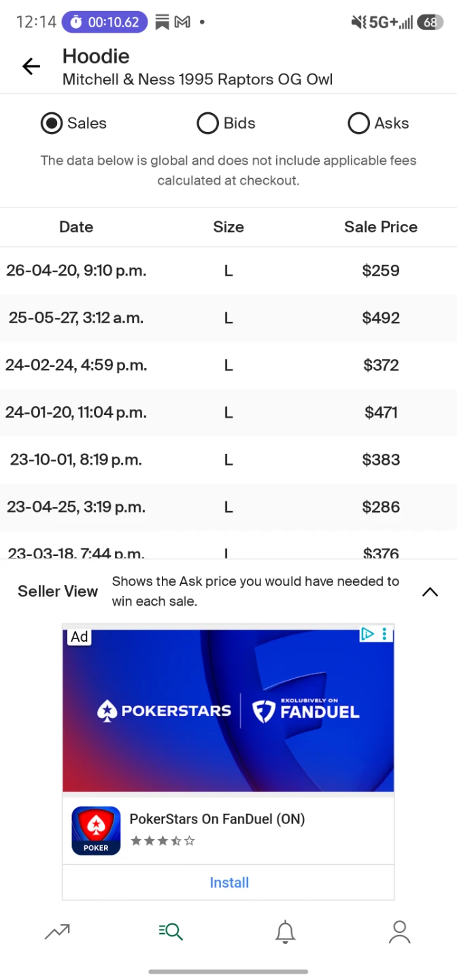Screen dimensions: 457x980
Task: Select the Asks radio button
Action: (x=358, y=123)
